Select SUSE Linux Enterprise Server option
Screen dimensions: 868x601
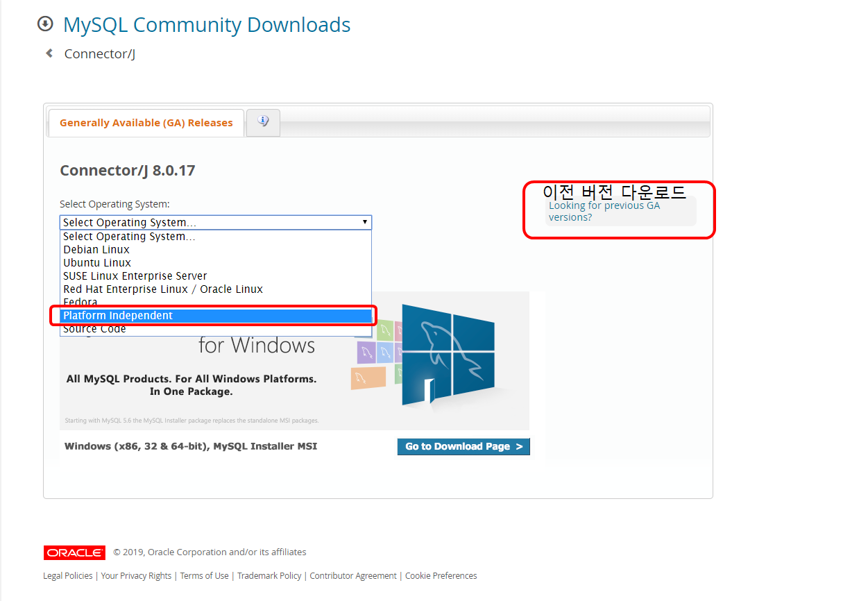[216, 276]
